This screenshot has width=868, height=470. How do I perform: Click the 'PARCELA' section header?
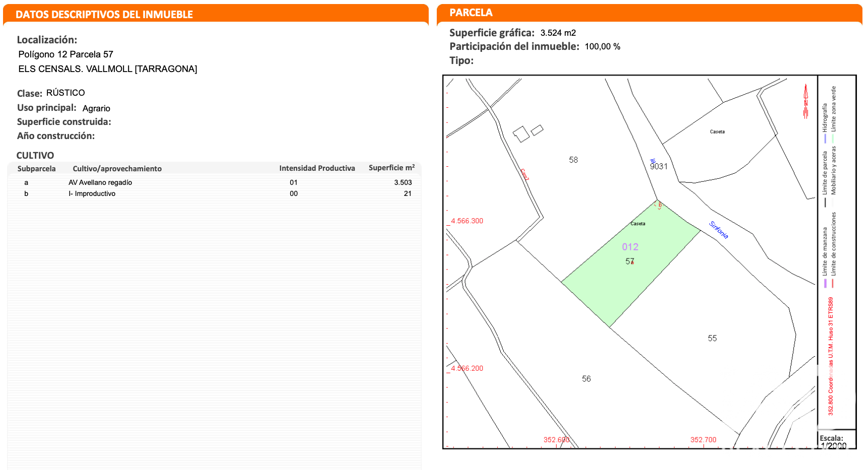[471, 13]
